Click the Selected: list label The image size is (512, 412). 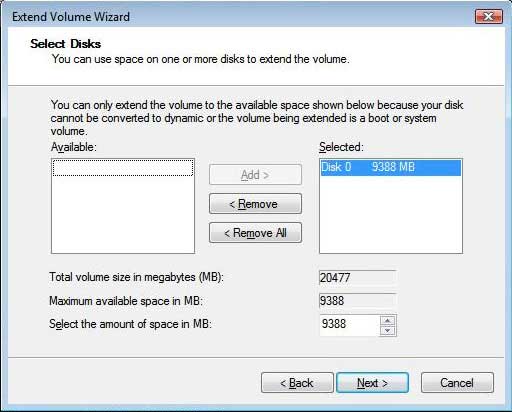click(341, 147)
